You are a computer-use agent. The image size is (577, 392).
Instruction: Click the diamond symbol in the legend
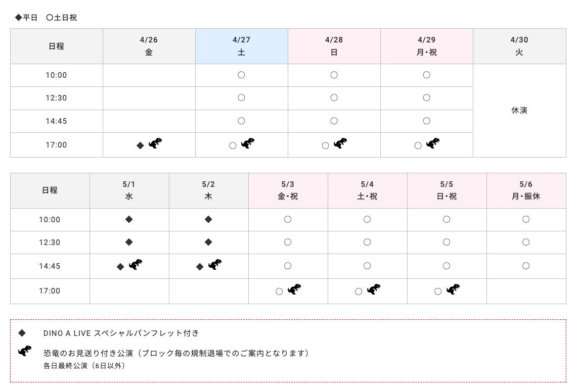pos(22,333)
